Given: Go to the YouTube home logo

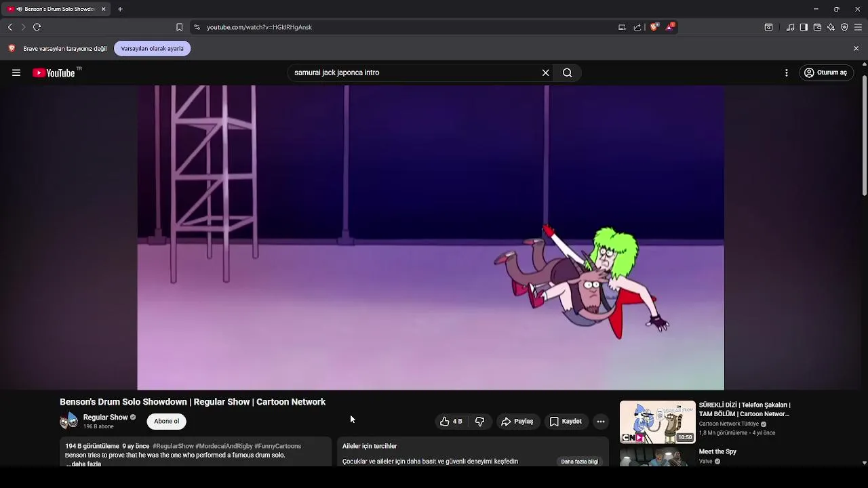Looking at the screenshot, I should (x=54, y=73).
